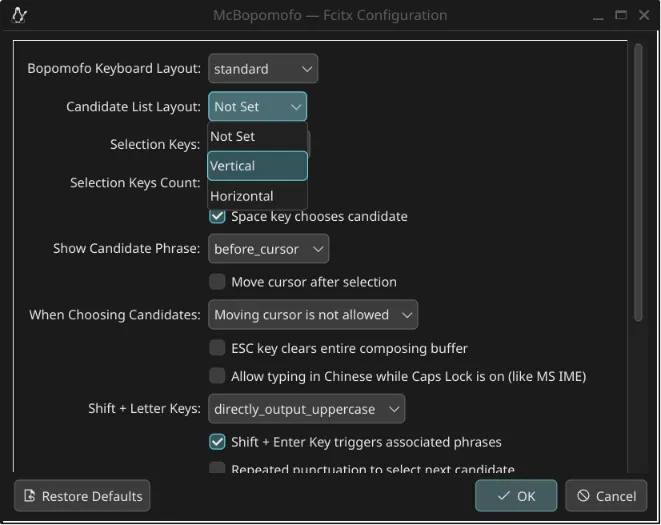This screenshot has height=525, width=661.
Task: Click the 'Bopomofo Keyboard Layout:' label
Action: click(114, 68)
